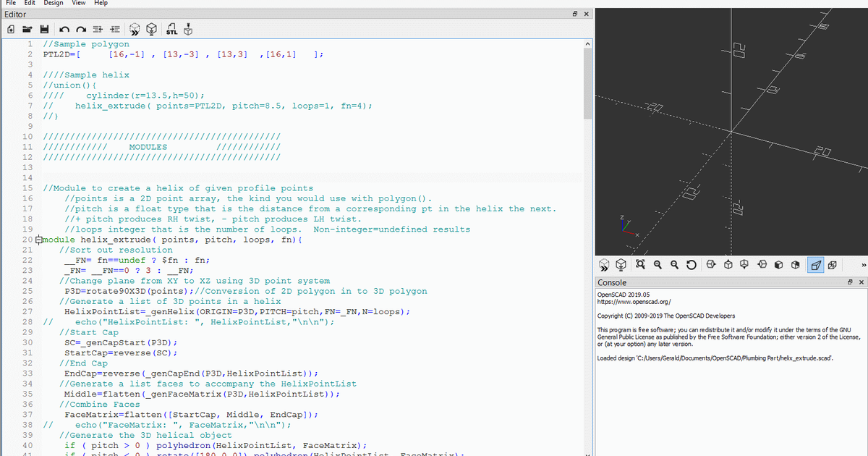Select the top view icon
Screen dimensions: 868x456
729,265
